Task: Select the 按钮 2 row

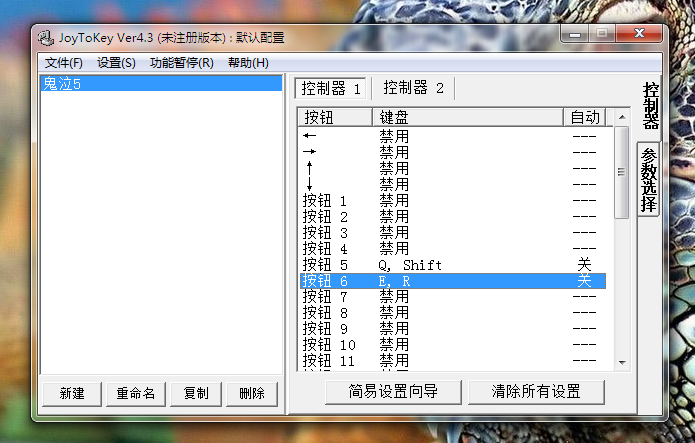Action: (453, 216)
